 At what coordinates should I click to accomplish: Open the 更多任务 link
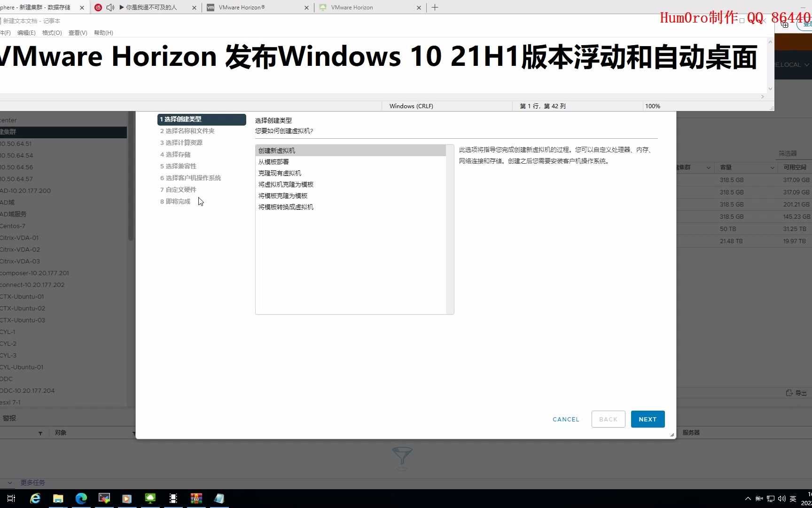[x=32, y=483]
